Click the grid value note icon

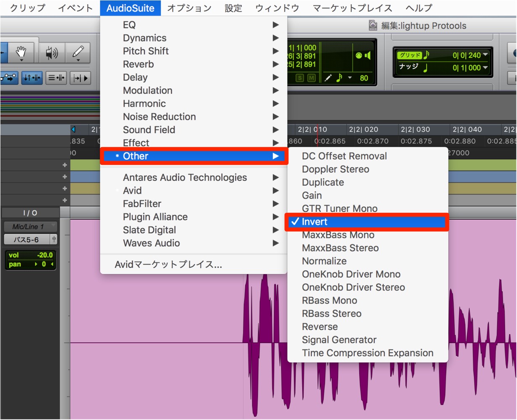[x=427, y=55]
